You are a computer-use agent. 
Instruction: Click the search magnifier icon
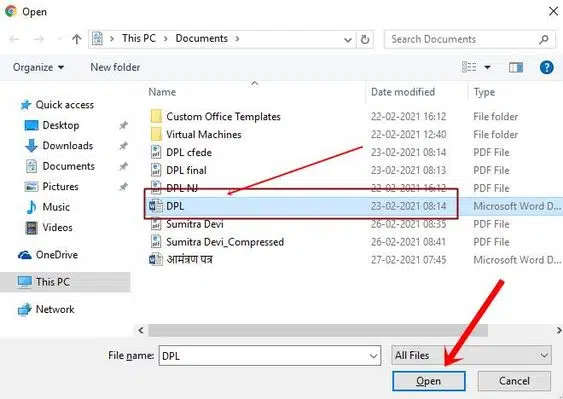[544, 39]
